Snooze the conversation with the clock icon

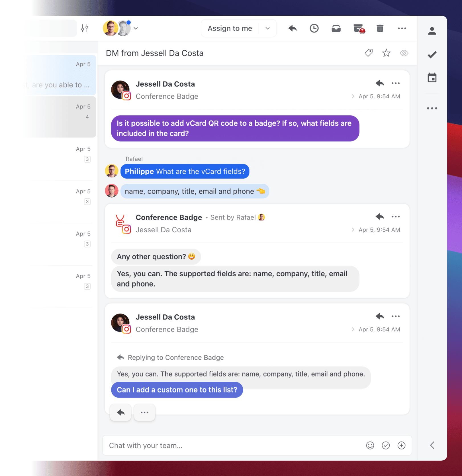314,28
